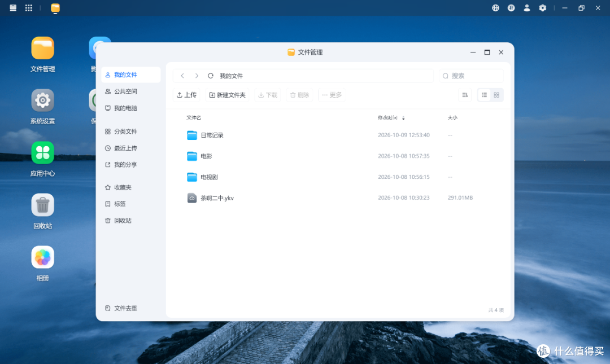Click the 电影 folder icon

[x=192, y=156]
